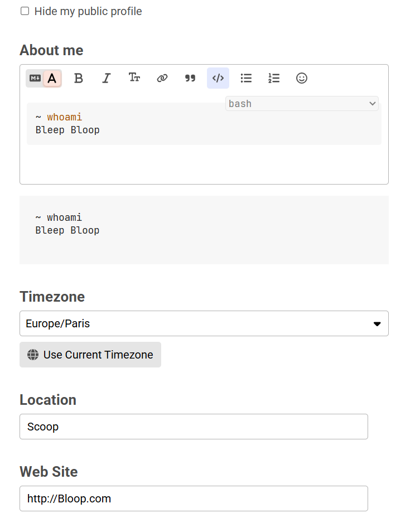Toggle the code block button
Viewport: 420px width, 513px height.
[x=218, y=79]
